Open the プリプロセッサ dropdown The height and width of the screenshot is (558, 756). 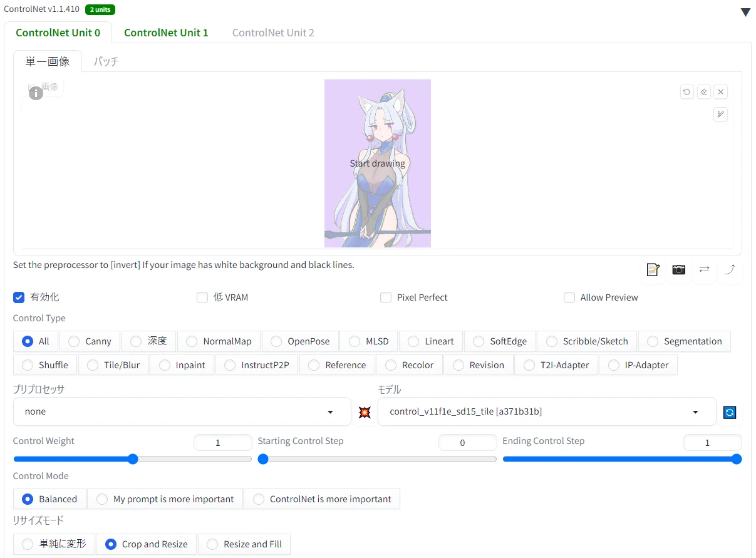pos(182,411)
